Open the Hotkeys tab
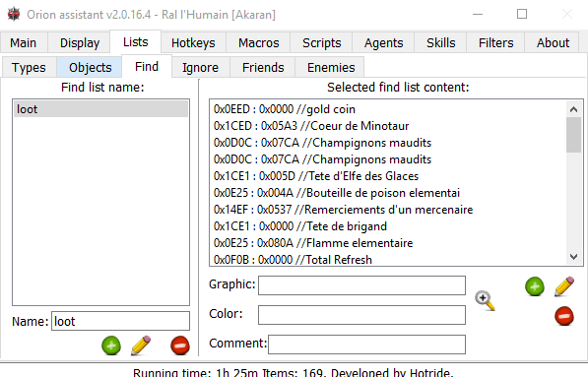 point(193,42)
